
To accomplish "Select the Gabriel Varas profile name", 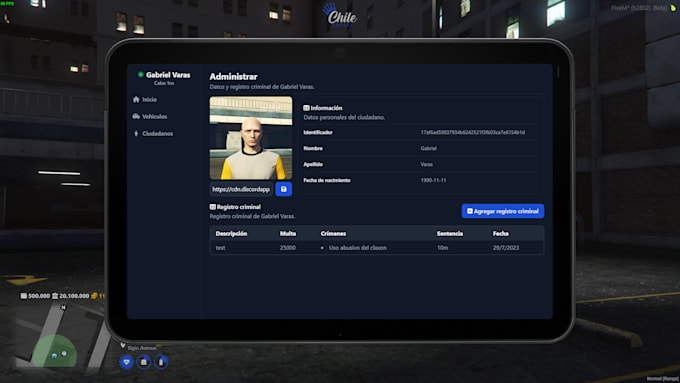I will click(168, 75).
